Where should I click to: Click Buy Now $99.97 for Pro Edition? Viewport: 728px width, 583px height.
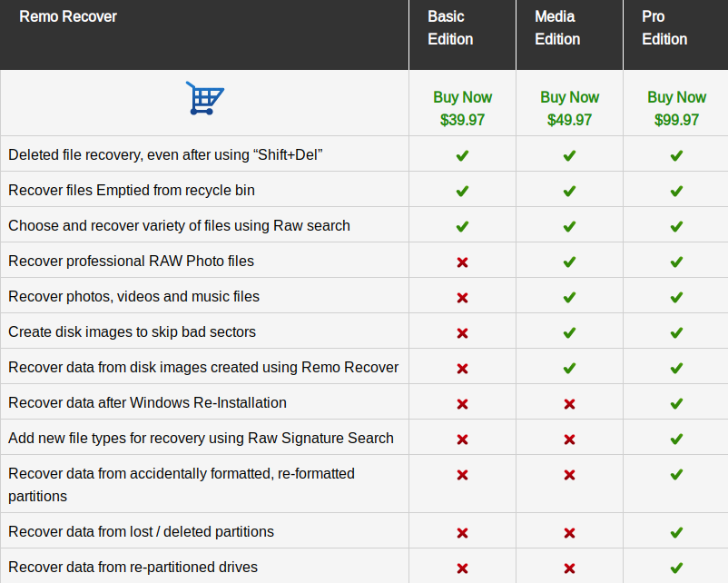[x=676, y=108]
